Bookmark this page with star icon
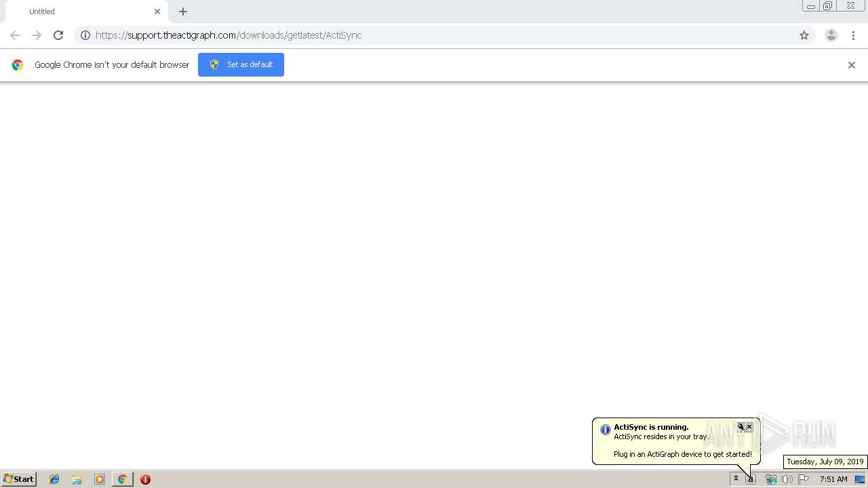Image resolution: width=868 pixels, height=488 pixels. click(804, 35)
